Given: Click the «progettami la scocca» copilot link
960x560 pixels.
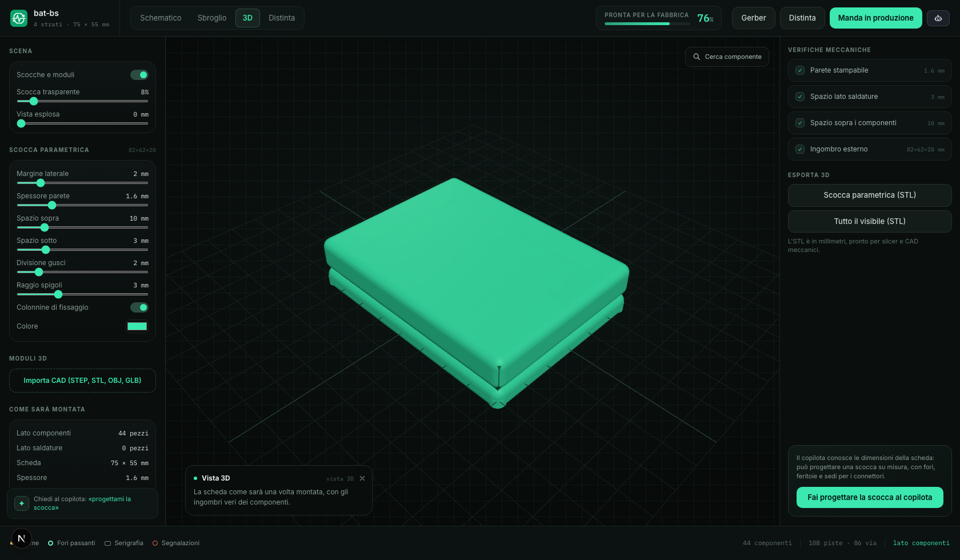Looking at the screenshot, I should (x=82, y=503).
